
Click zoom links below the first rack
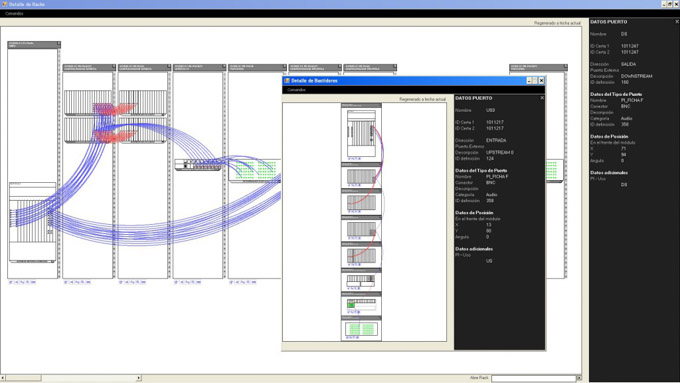(x=23, y=282)
